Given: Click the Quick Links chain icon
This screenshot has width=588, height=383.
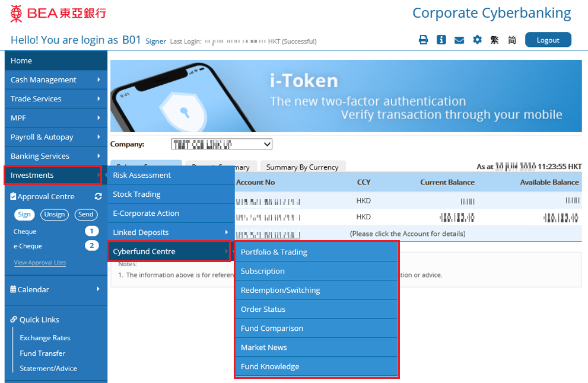Looking at the screenshot, I should tap(14, 320).
